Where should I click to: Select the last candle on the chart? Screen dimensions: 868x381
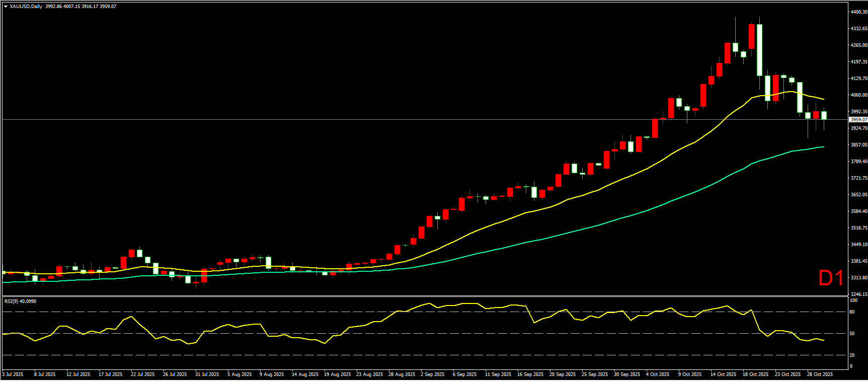point(824,116)
